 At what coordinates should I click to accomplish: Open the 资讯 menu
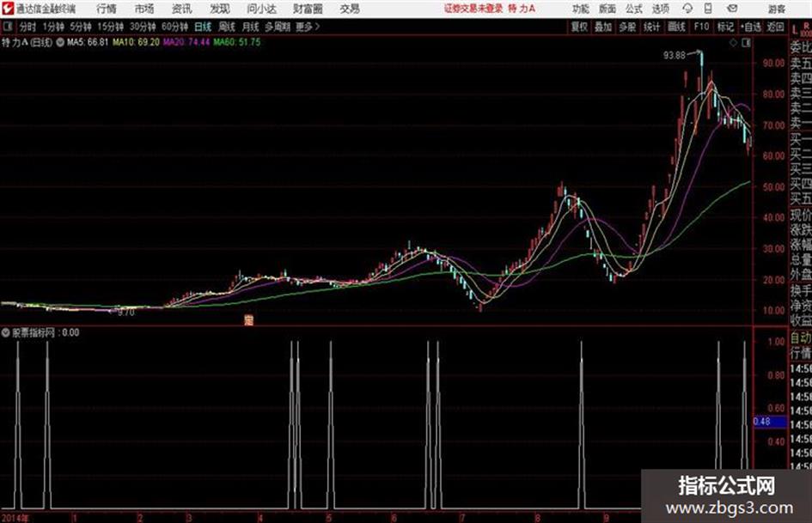click(182, 9)
